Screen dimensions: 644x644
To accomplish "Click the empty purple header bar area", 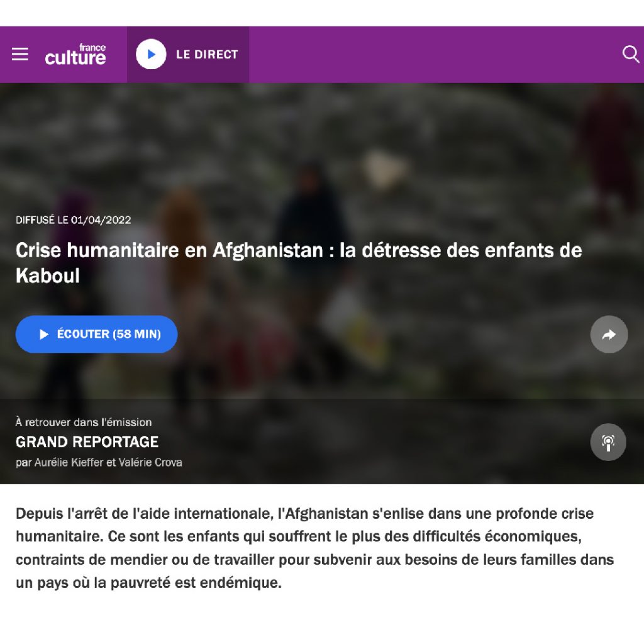I will [x=431, y=55].
